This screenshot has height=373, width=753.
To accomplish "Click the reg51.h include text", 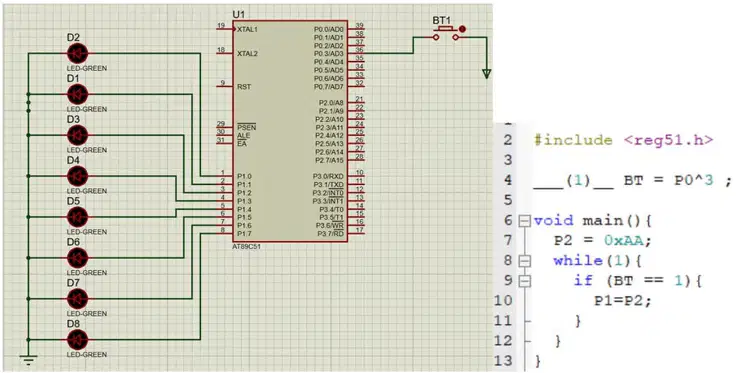I will click(668, 140).
